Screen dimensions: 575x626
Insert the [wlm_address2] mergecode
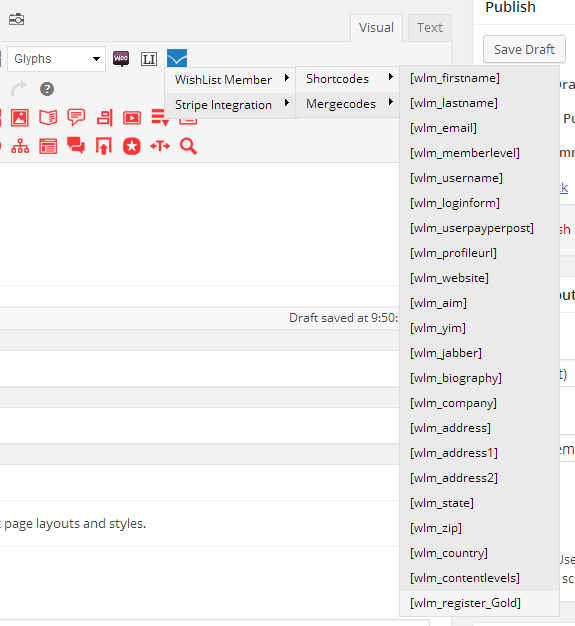tap(479, 478)
